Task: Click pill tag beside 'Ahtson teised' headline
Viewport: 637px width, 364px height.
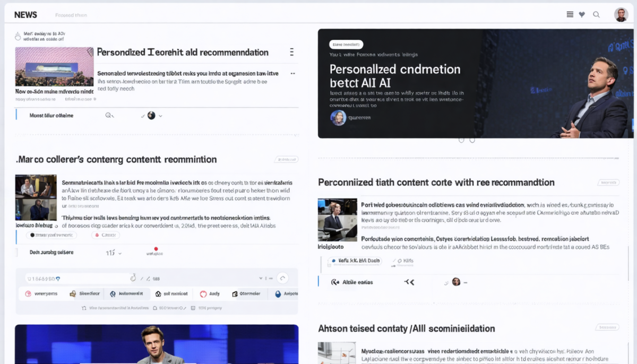Action: (x=607, y=328)
